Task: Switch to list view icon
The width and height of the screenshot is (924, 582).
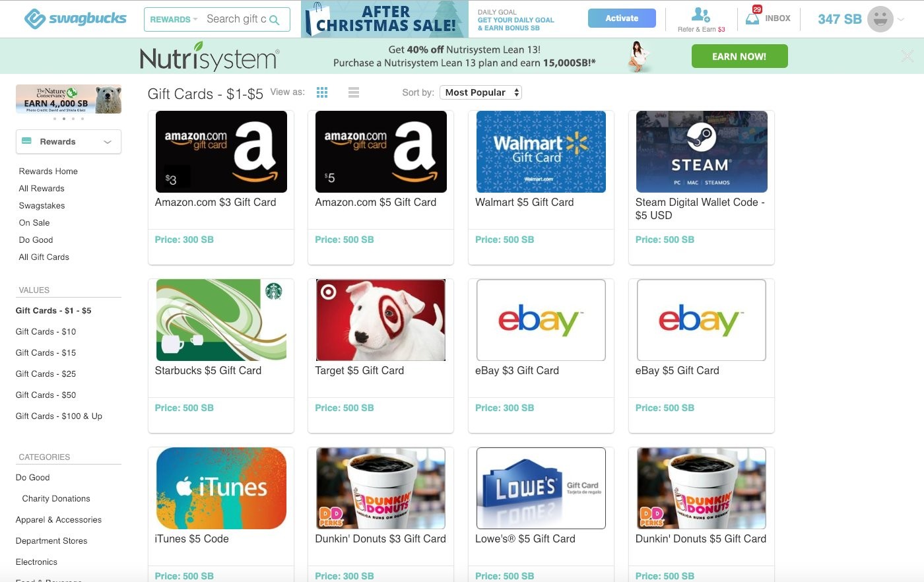Action: coord(354,92)
